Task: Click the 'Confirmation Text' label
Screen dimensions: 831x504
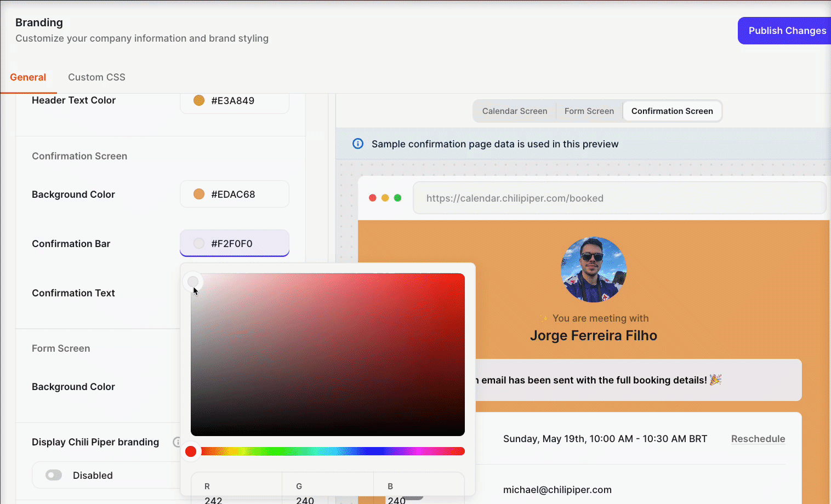Action: (73, 293)
